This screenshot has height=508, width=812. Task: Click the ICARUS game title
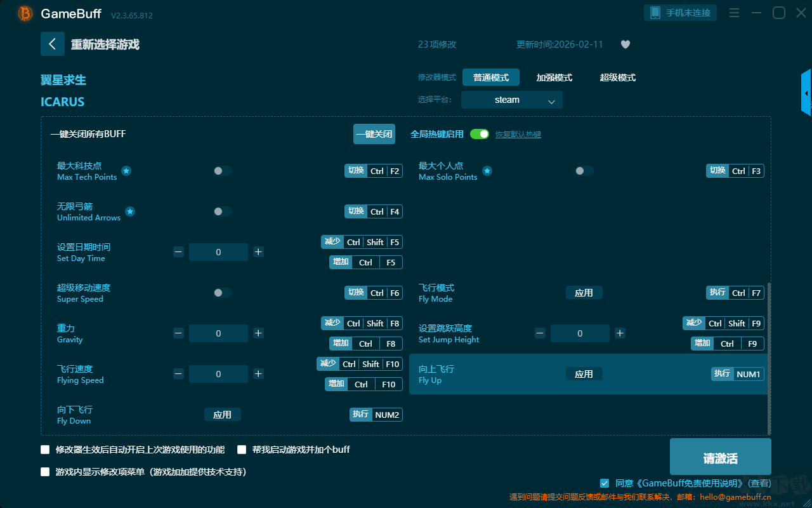pyautogui.click(x=62, y=102)
